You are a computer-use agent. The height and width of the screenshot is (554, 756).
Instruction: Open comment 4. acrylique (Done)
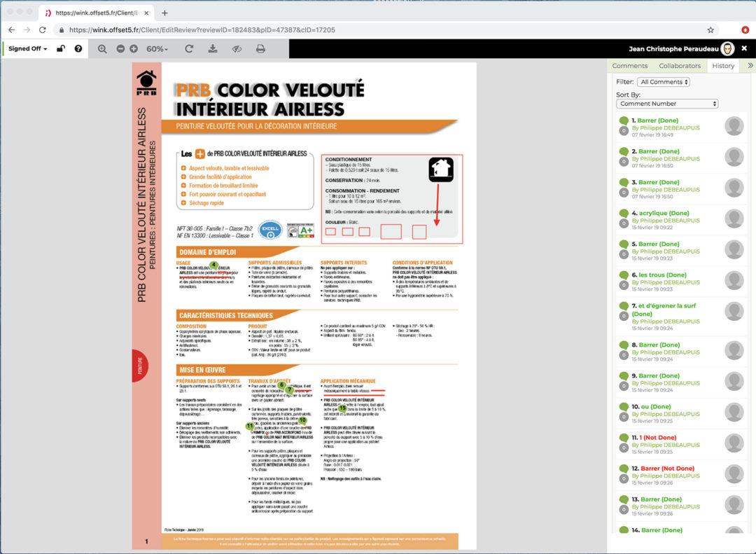[x=660, y=214]
